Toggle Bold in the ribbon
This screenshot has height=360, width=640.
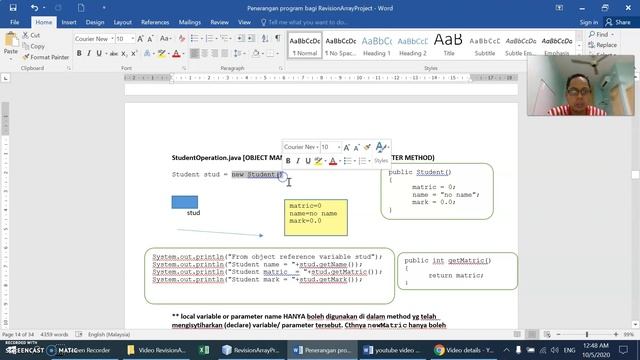point(79,53)
